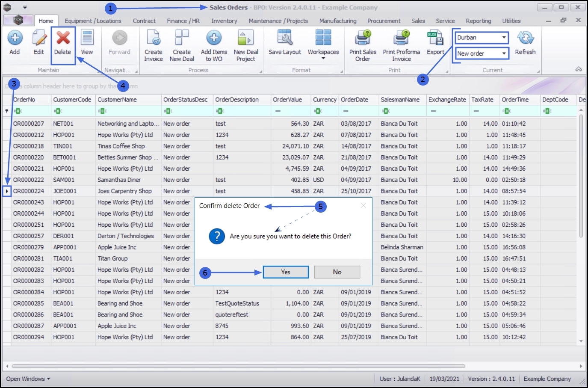The width and height of the screenshot is (588, 388).
Task: Open the Finance / HR tab
Action: click(x=183, y=21)
